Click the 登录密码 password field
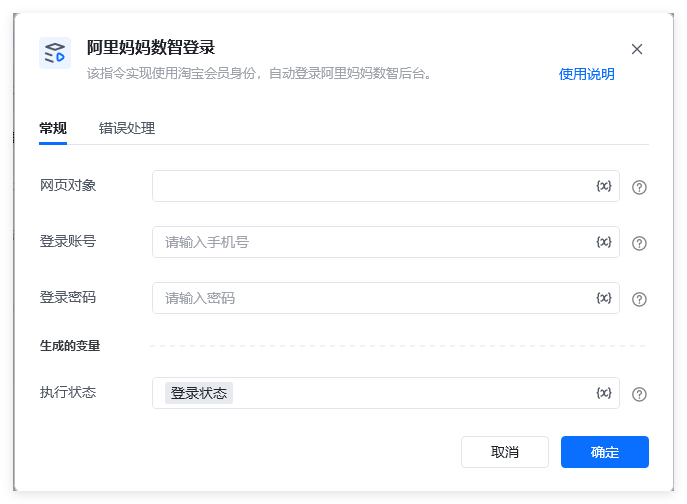Screen dimensions: 687x504 pyautogui.click(x=386, y=298)
